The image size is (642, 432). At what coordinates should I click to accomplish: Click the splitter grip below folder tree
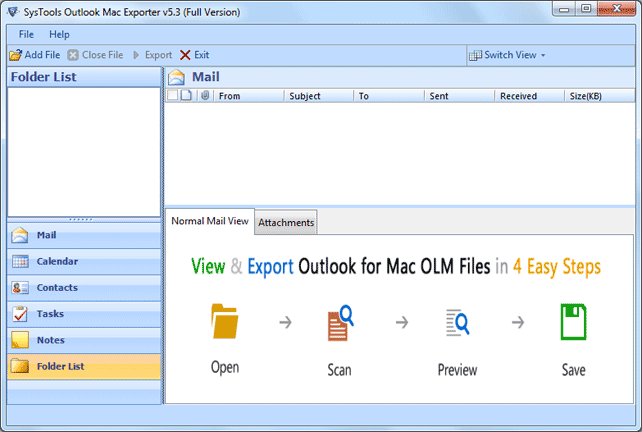tap(82, 219)
